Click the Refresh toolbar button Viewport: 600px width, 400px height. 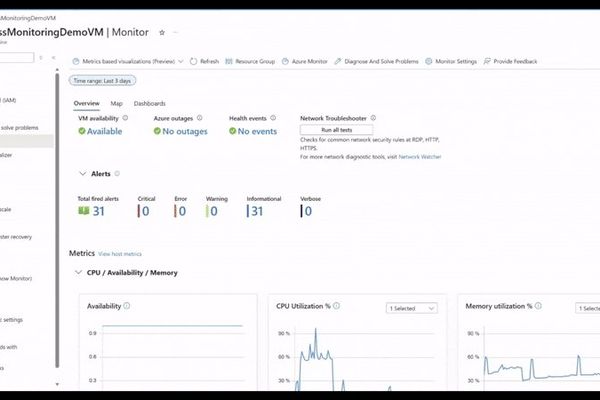[x=205, y=61]
